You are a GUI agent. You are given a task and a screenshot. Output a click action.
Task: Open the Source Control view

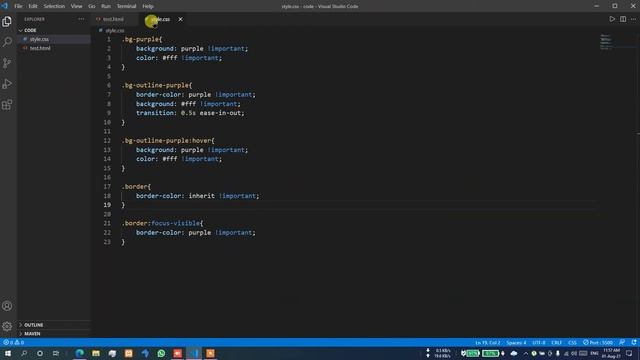click(x=7, y=63)
